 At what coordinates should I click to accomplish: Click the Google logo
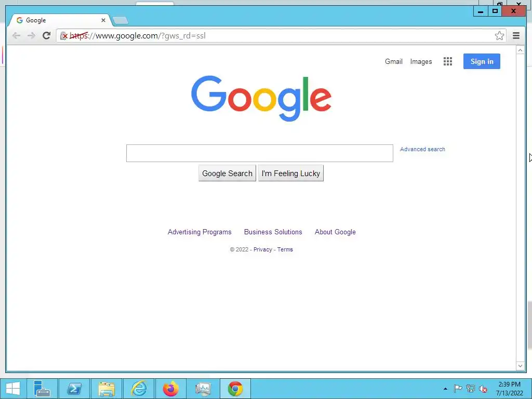(x=261, y=98)
